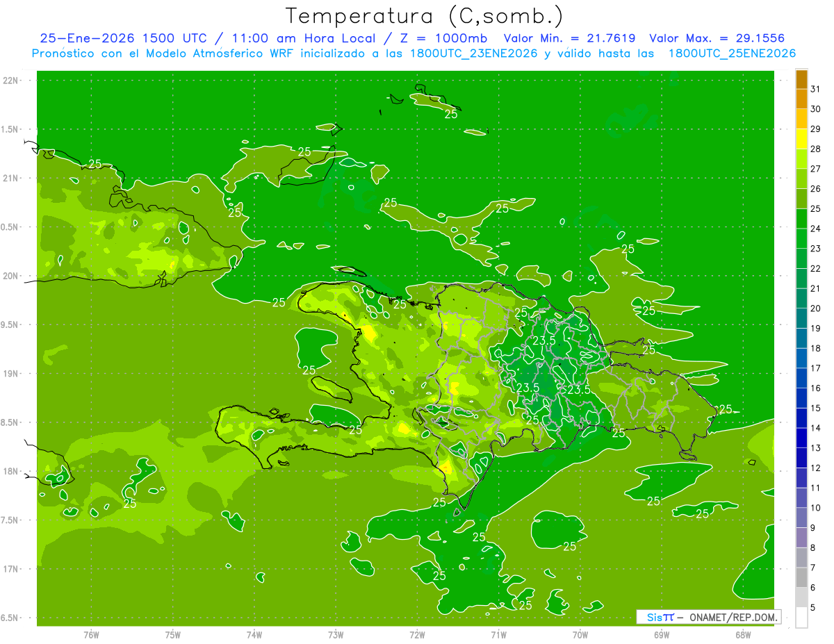Click the 19N latitude axis label
This screenshot has height=644, width=834.
[10, 374]
